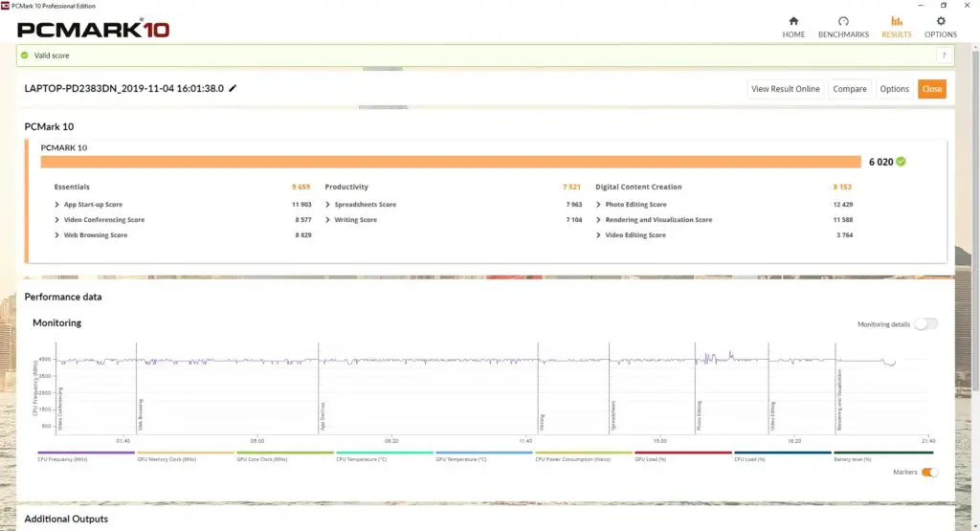Click the Video Editing value 3 764
Image resolution: width=980 pixels, height=531 pixels.
(x=844, y=235)
